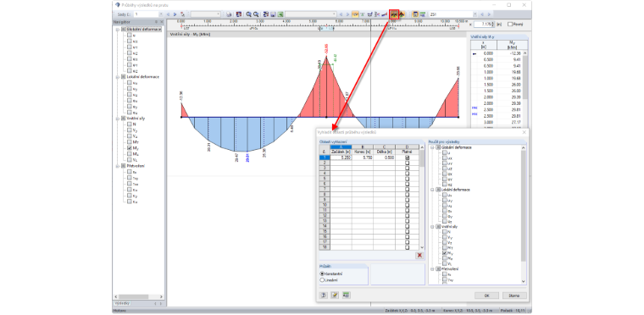
Task: Check the N checkbox under Vnitřní síly in Navigátor
Action: click(x=130, y=124)
